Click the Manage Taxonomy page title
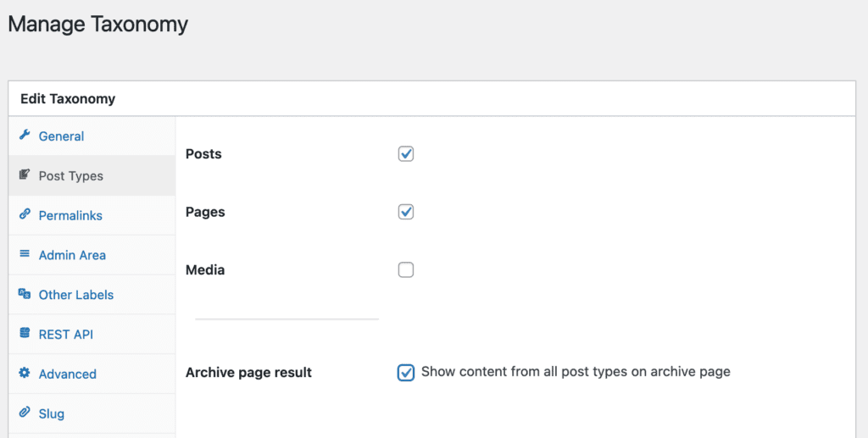Screen dimensions: 868x438 click(x=98, y=25)
